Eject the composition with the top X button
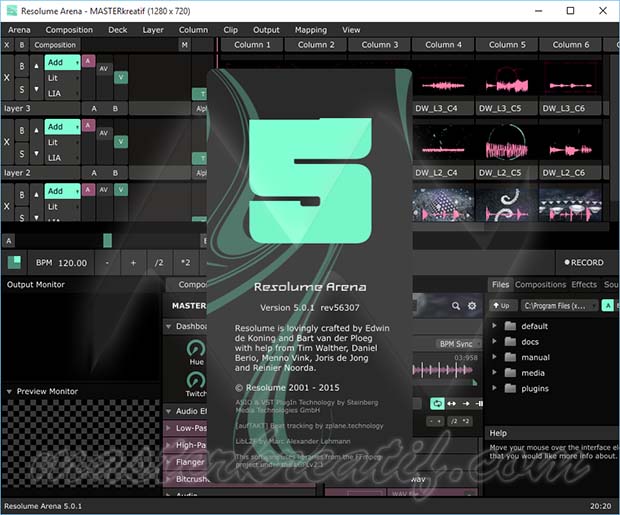The height and width of the screenshot is (515, 620). click(x=7, y=45)
